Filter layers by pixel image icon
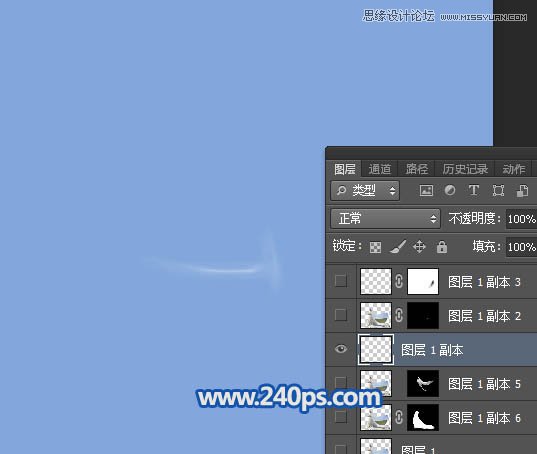 click(x=426, y=190)
